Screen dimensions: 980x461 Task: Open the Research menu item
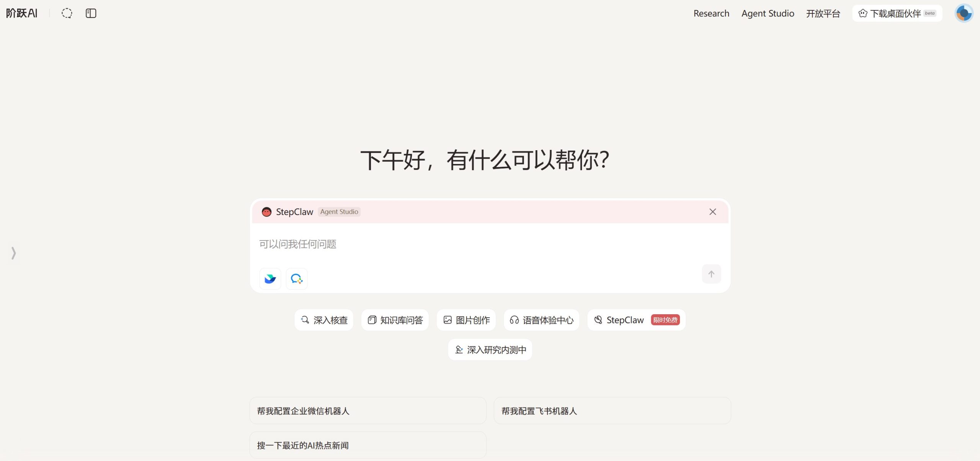coord(711,13)
